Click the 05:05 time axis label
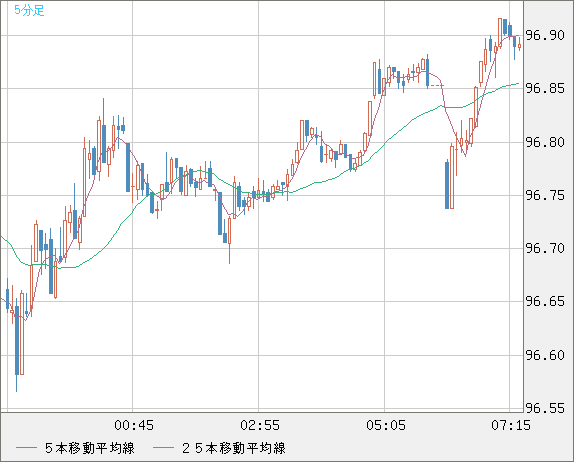 pyautogui.click(x=386, y=425)
